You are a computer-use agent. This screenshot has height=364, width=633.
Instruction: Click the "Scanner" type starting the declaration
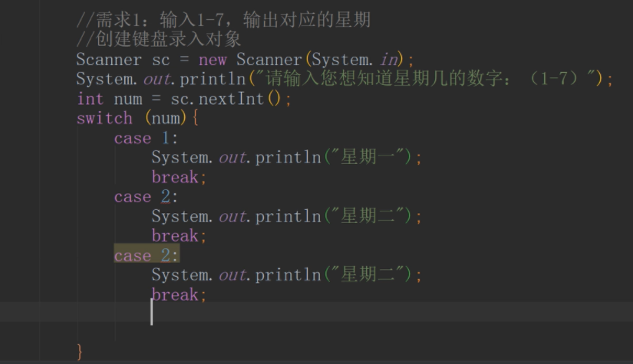(109, 60)
